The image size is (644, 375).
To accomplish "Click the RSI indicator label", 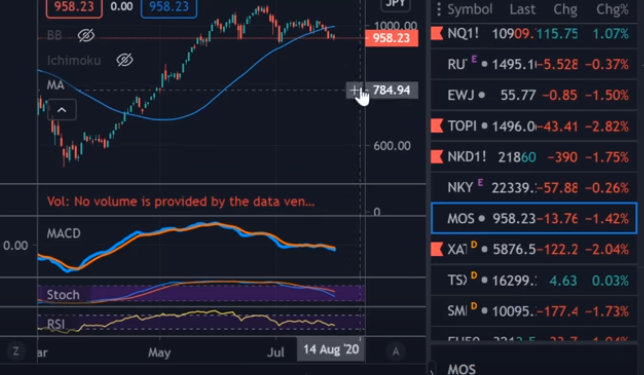I will pyautogui.click(x=56, y=324).
